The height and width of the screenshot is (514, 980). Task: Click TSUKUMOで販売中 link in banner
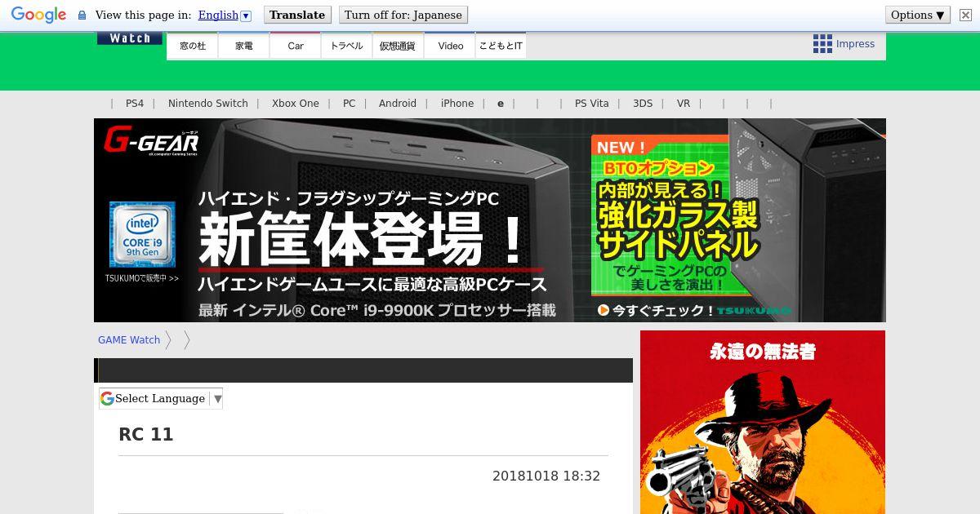click(x=142, y=278)
